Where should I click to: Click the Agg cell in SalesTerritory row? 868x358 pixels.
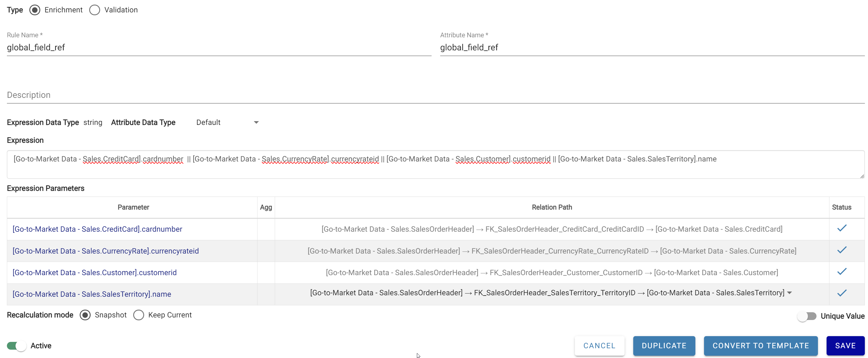266,294
